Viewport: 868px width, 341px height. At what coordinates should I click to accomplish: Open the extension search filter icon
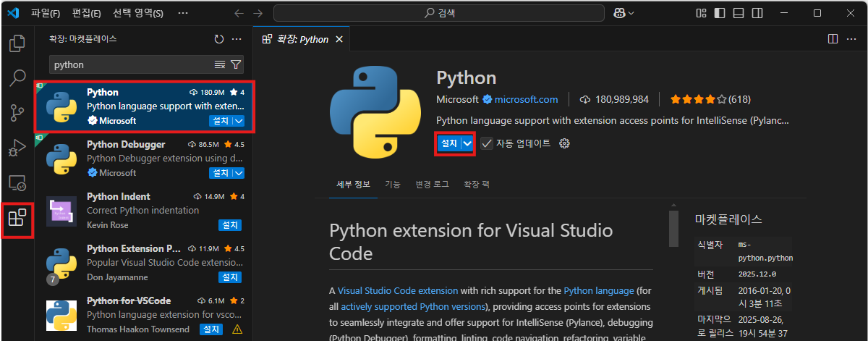point(236,64)
